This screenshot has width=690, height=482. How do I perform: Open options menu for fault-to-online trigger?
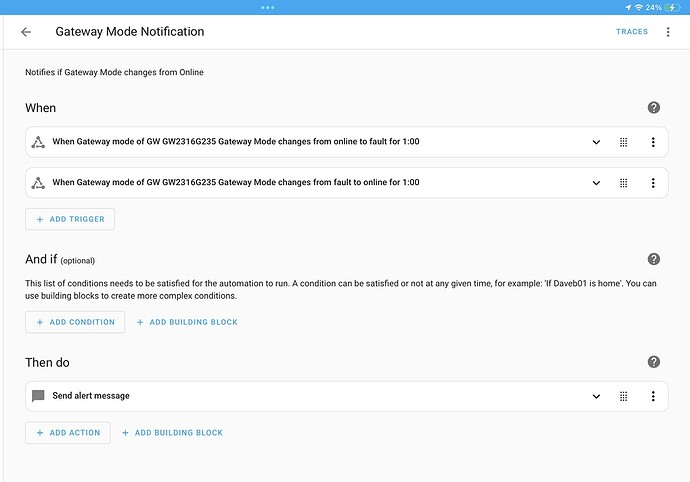tap(653, 183)
